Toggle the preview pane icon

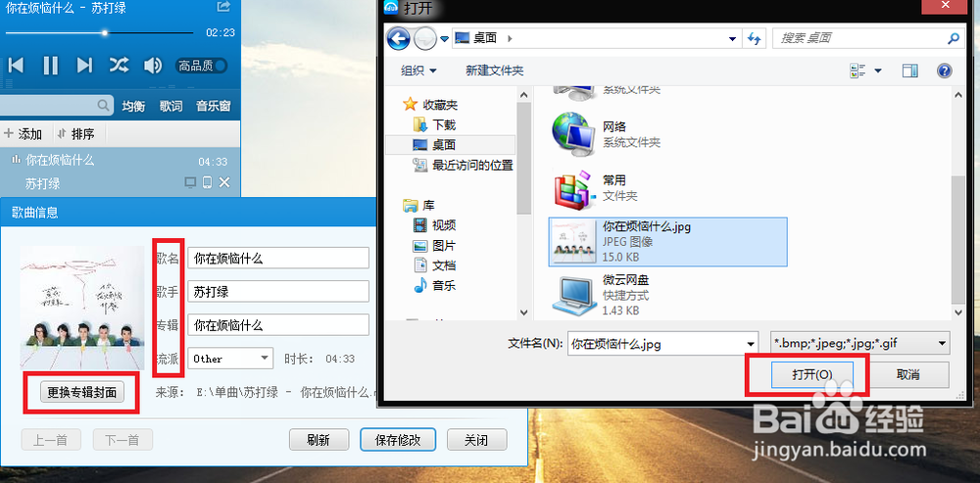tap(909, 71)
